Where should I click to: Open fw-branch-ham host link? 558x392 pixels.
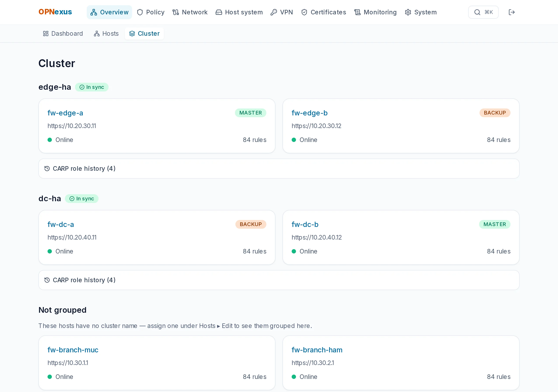[317, 350]
